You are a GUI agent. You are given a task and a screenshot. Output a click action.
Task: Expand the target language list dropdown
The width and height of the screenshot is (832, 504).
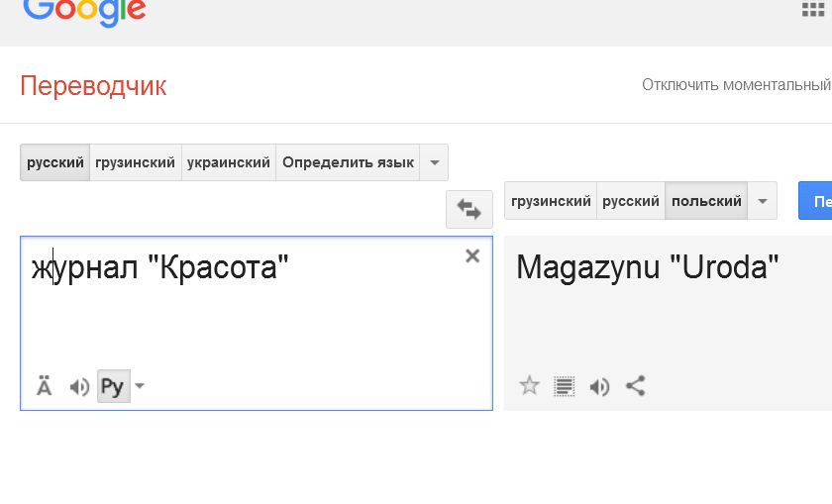click(x=762, y=201)
